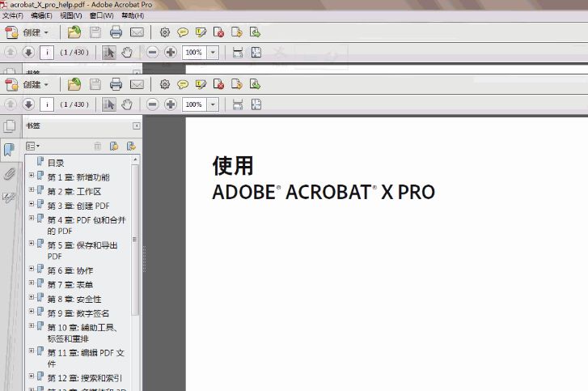The height and width of the screenshot is (391, 588).
Task: Click the Print icon in the lower toolbar
Action: point(116,84)
